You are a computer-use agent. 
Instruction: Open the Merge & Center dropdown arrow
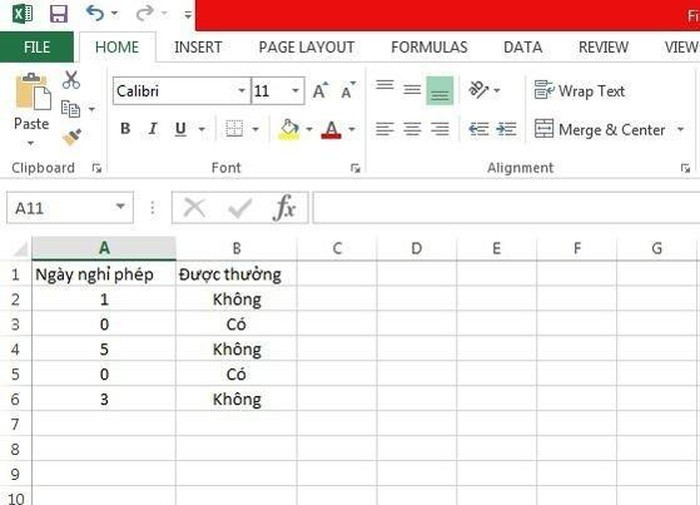pos(681,130)
